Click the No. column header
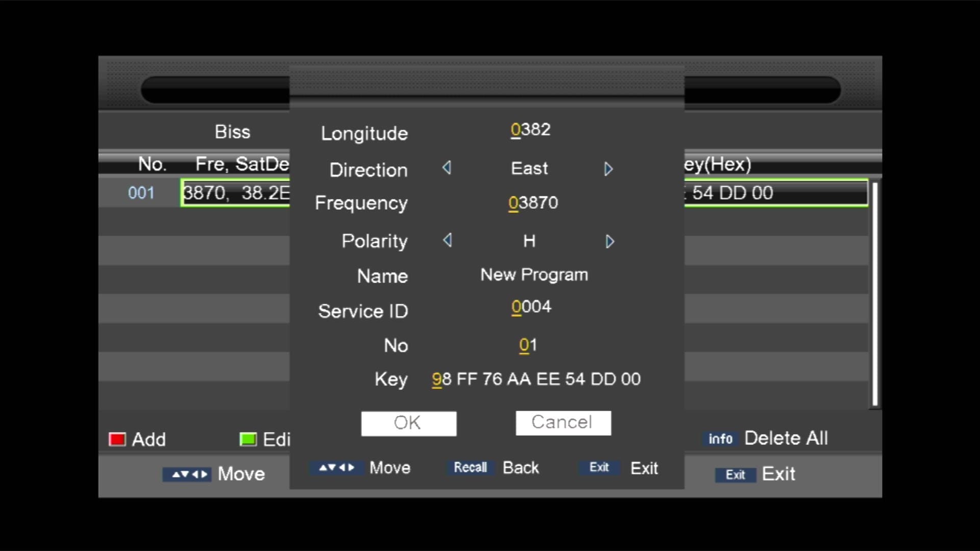Image resolution: width=980 pixels, height=551 pixels. (x=152, y=164)
